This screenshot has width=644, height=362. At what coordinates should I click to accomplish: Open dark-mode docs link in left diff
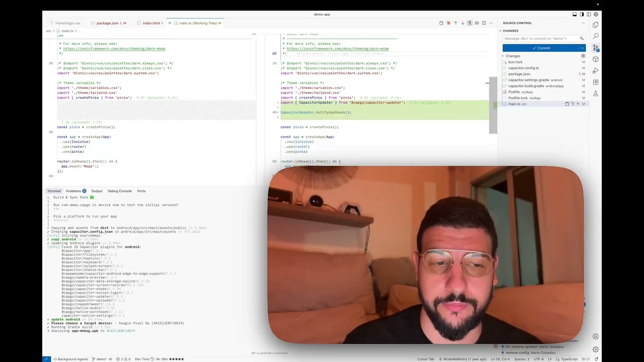(x=114, y=49)
